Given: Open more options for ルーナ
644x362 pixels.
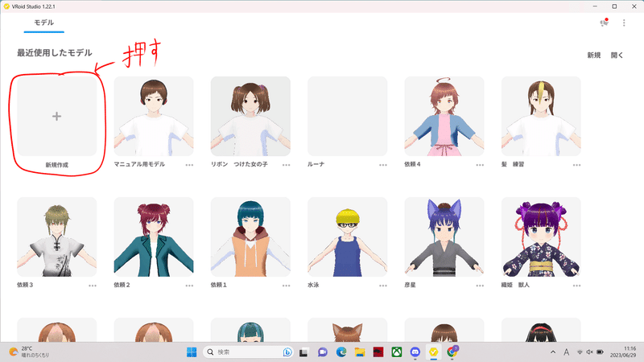Looking at the screenshot, I should coord(383,165).
